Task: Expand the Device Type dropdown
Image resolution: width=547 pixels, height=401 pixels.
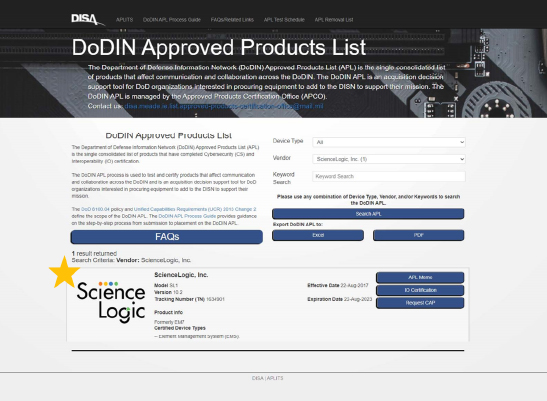Action: [389, 142]
